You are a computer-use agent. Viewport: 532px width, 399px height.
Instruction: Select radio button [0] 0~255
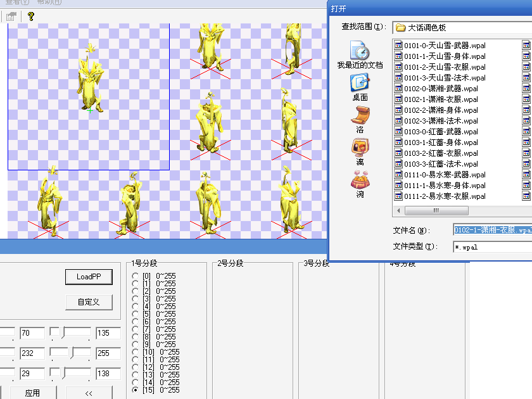(x=136, y=276)
